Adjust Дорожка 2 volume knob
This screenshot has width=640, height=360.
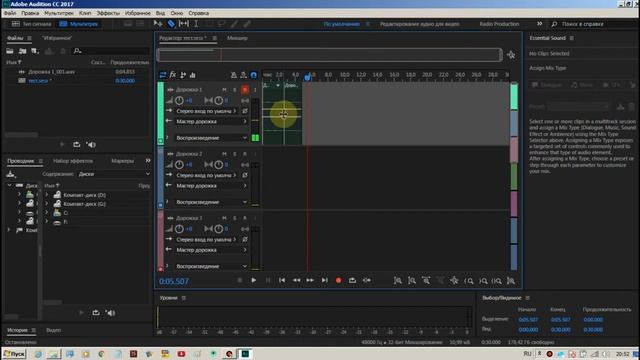click(179, 164)
